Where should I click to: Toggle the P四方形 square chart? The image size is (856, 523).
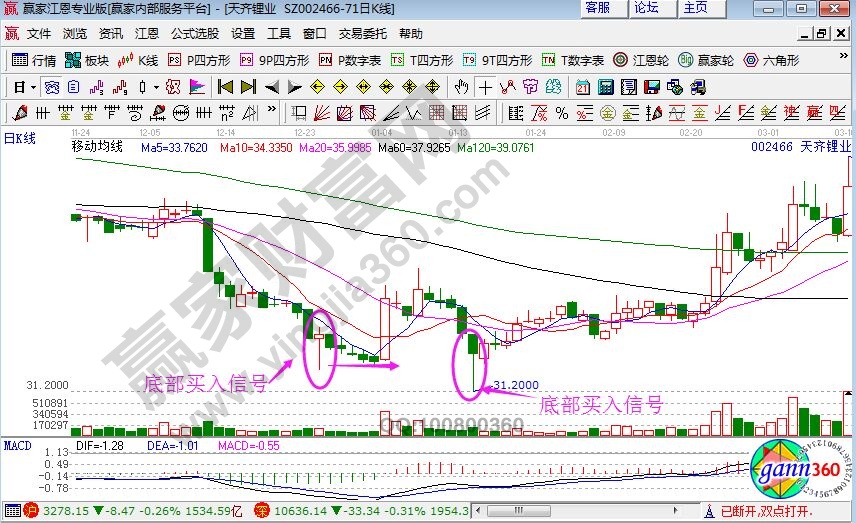[x=198, y=60]
